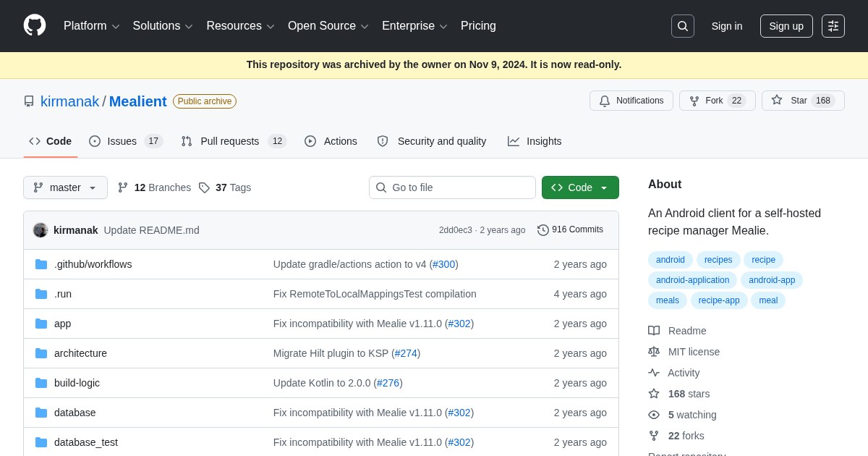The width and height of the screenshot is (868, 456).
Task: Switch to the Actions tab
Action: [331, 141]
